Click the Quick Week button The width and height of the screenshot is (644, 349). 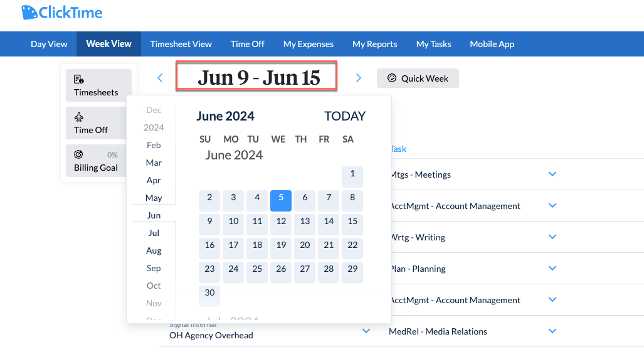(x=418, y=78)
